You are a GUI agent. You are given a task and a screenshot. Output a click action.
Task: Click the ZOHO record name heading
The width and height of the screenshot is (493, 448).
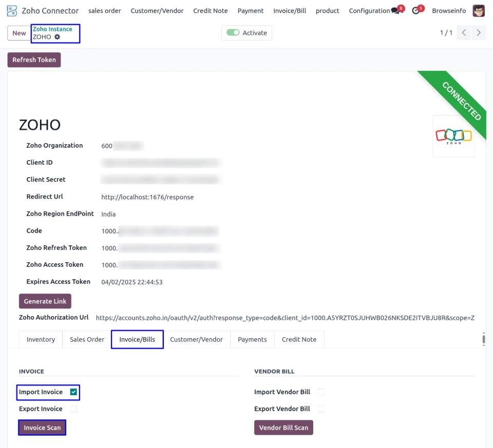pos(40,125)
